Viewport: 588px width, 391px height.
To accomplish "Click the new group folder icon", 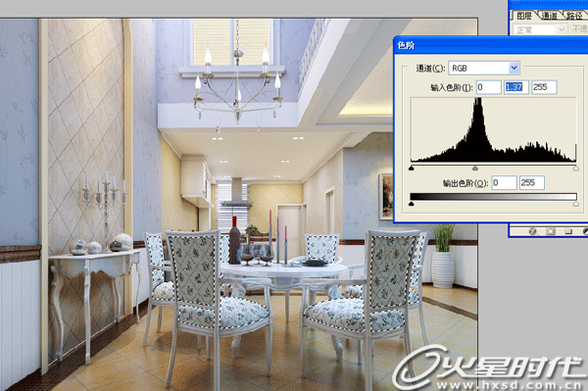I will click(x=568, y=231).
